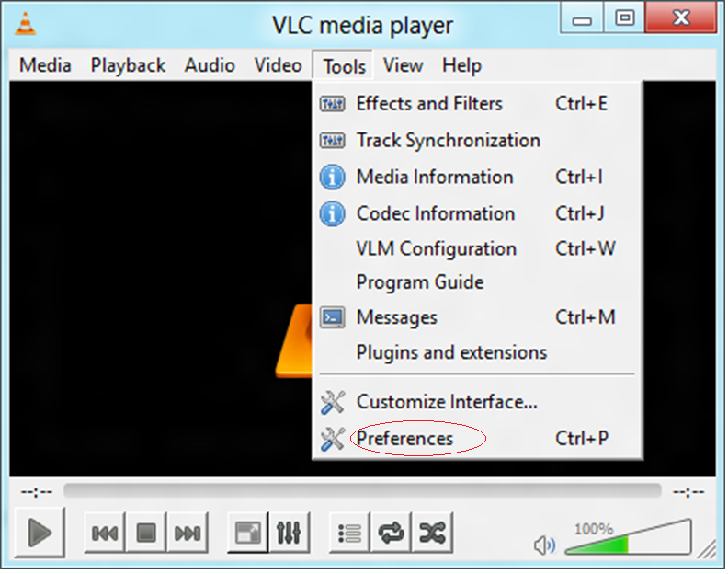The image size is (728, 574).
Task: Click the Preferences tools icon
Action: (x=333, y=439)
